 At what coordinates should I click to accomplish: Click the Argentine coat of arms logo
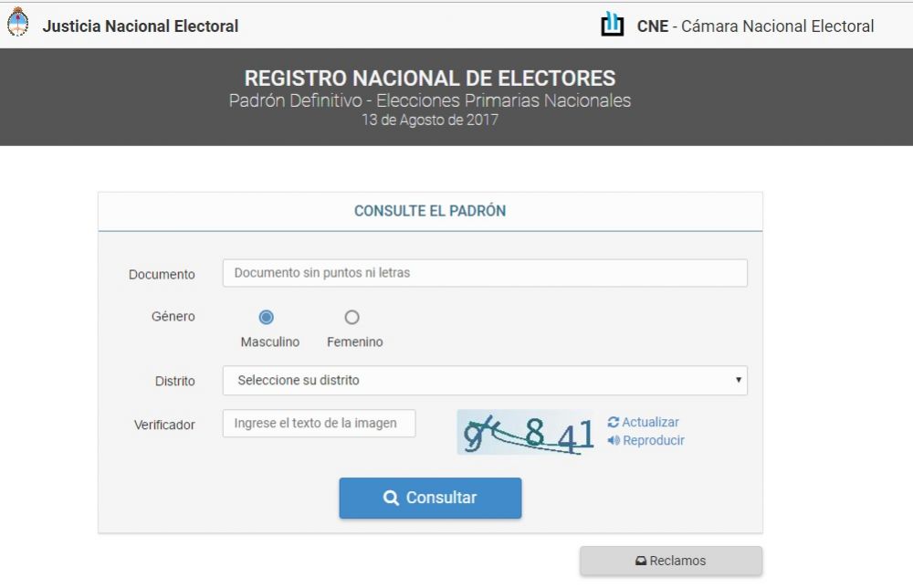17,22
